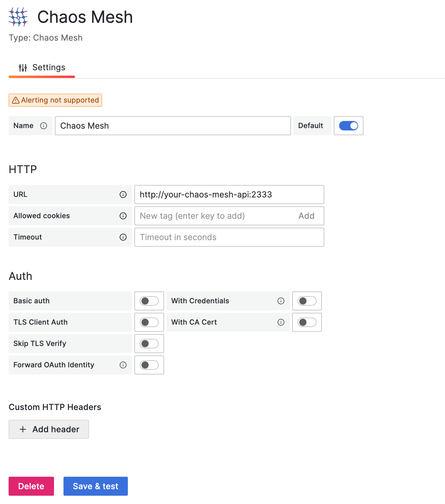Focus the Timeout in seconds field
The image size is (445, 504).
click(229, 237)
